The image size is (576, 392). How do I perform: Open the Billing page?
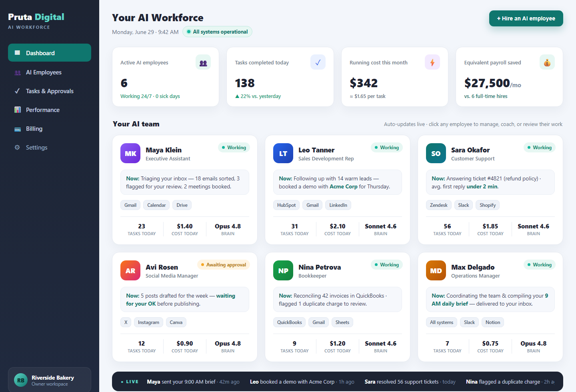coord(50,129)
